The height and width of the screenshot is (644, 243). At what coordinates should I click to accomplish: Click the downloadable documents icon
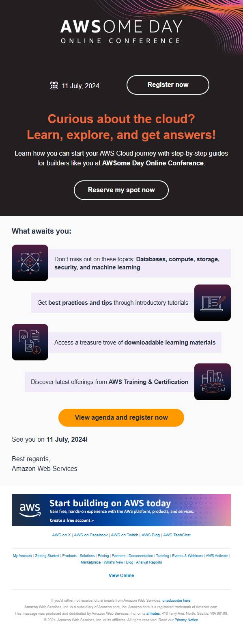coord(30,342)
